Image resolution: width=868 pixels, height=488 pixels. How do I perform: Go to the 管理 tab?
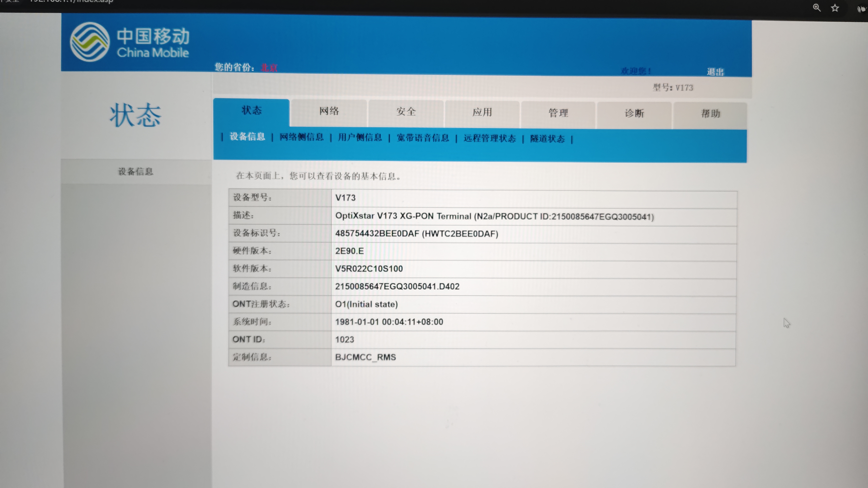[x=558, y=113]
